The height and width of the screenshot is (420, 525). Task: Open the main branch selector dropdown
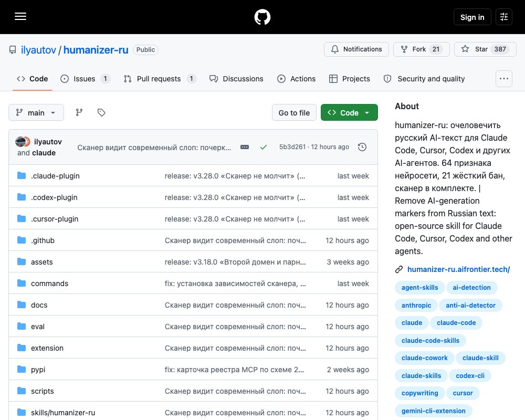(x=36, y=112)
